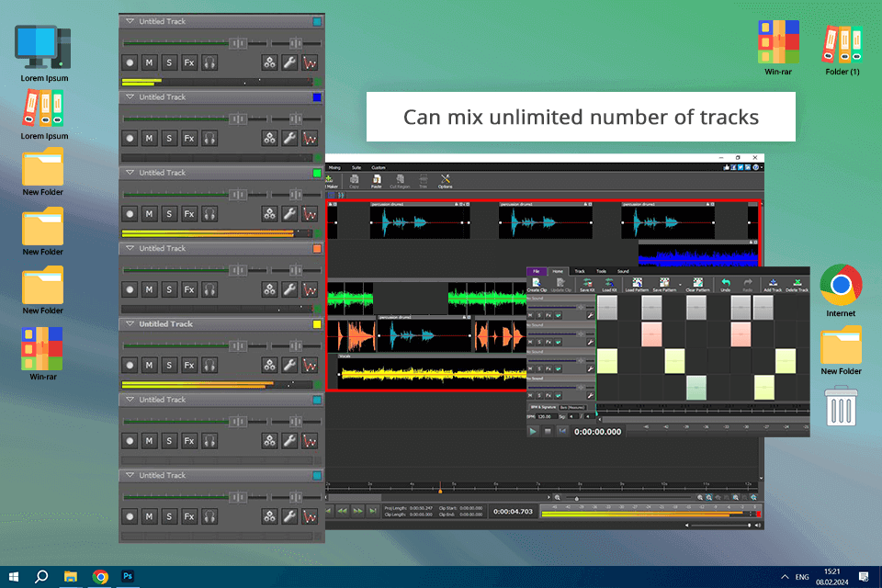Collapse the green-swatch Untitled Track panel
Viewport: 882px width, 588px height.
[130, 172]
